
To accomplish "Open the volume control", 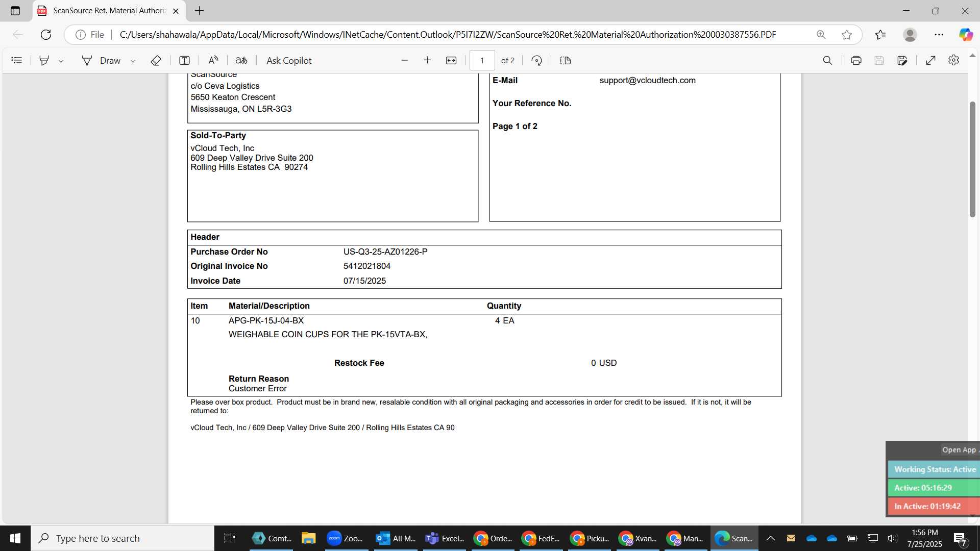I will click(x=892, y=538).
